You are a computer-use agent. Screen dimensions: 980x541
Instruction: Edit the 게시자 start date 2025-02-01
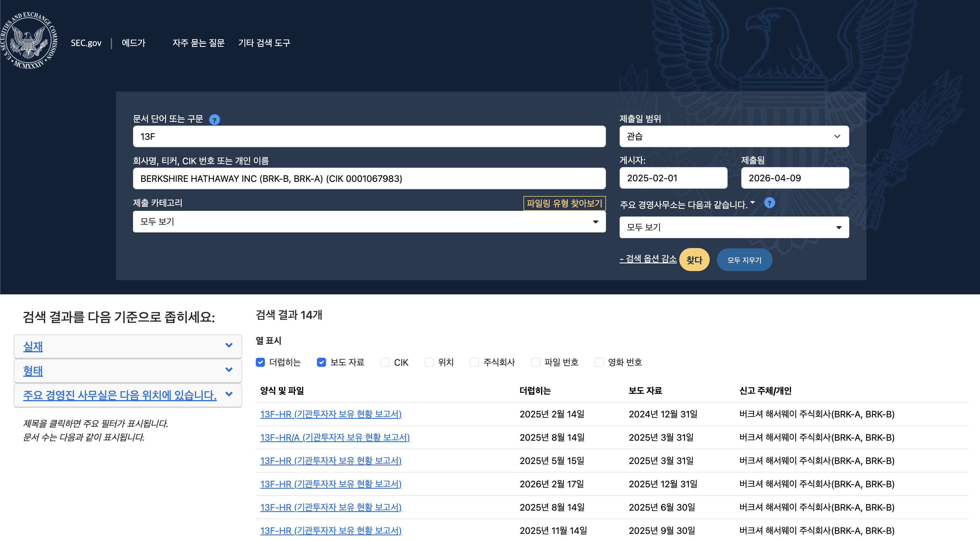(673, 178)
